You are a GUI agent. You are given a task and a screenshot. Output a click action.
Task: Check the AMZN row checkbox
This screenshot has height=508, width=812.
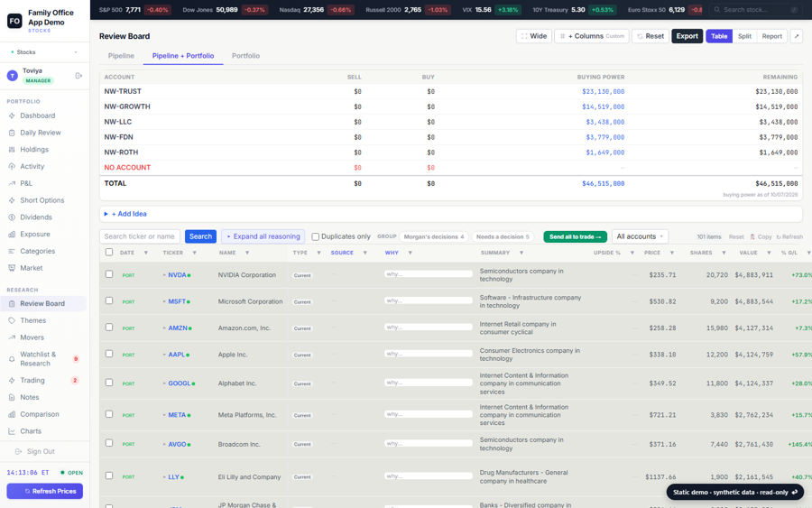(109, 328)
